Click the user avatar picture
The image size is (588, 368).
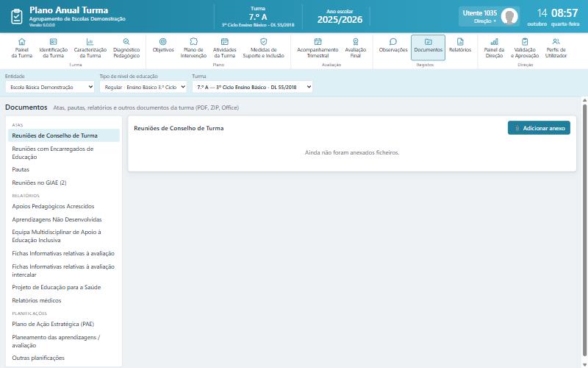click(509, 16)
